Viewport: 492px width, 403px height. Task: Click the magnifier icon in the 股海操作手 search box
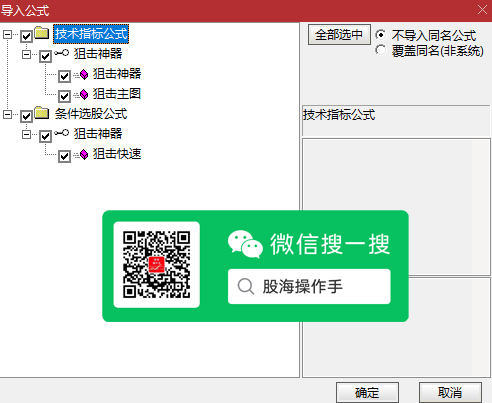click(246, 286)
